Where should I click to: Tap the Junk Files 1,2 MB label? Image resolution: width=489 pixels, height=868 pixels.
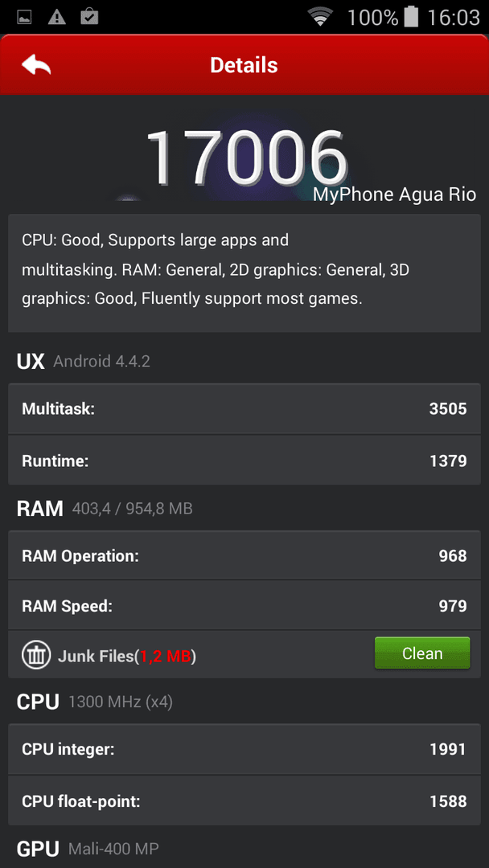127,657
